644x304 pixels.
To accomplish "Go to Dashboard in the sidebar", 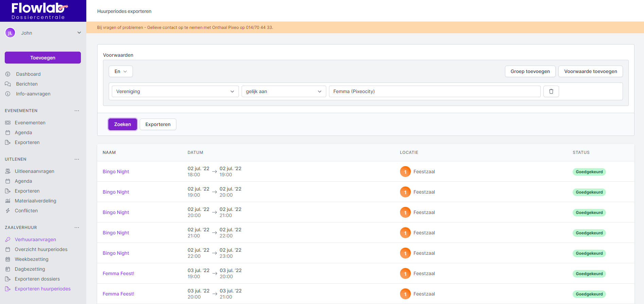I will tap(28, 74).
